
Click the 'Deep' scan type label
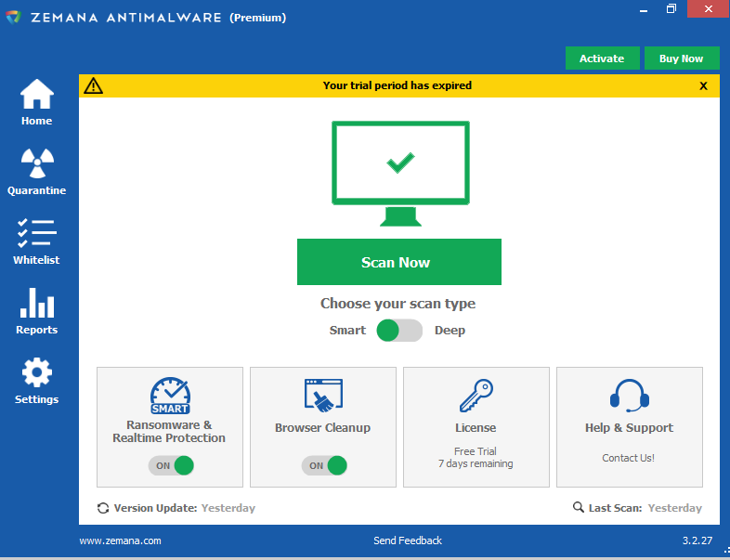pos(450,331)
